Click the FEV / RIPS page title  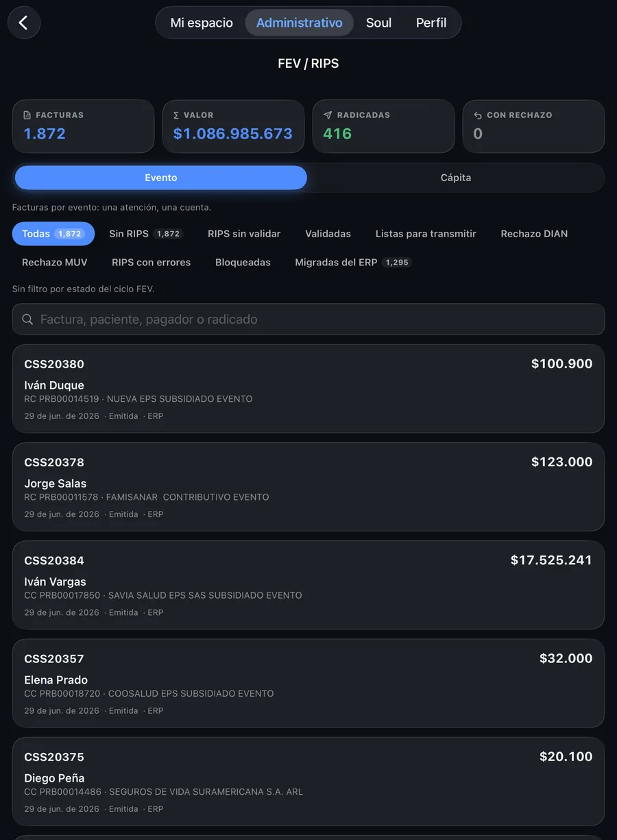(308, 63)
